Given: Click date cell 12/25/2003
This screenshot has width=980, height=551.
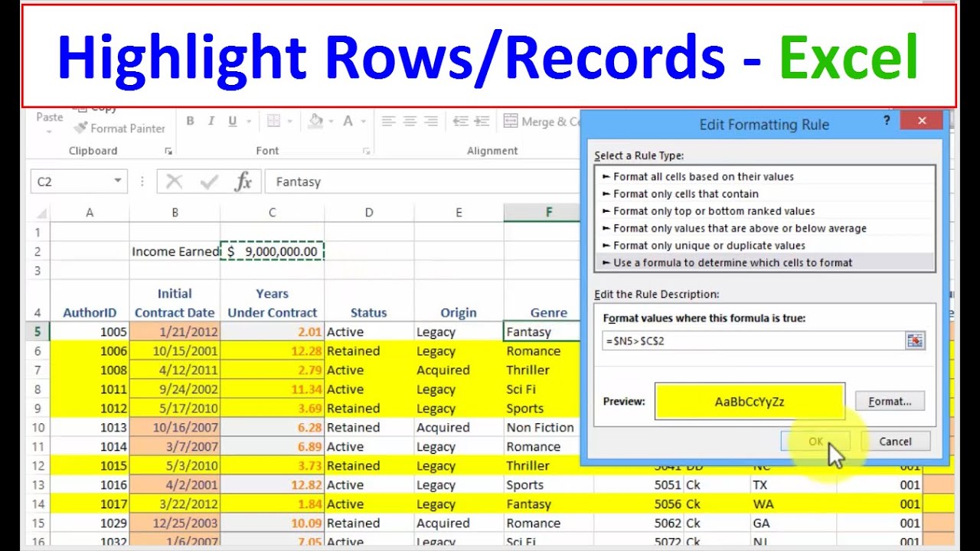Looking at the screenshot, I should pyautogui.click(x=175, y=523).
